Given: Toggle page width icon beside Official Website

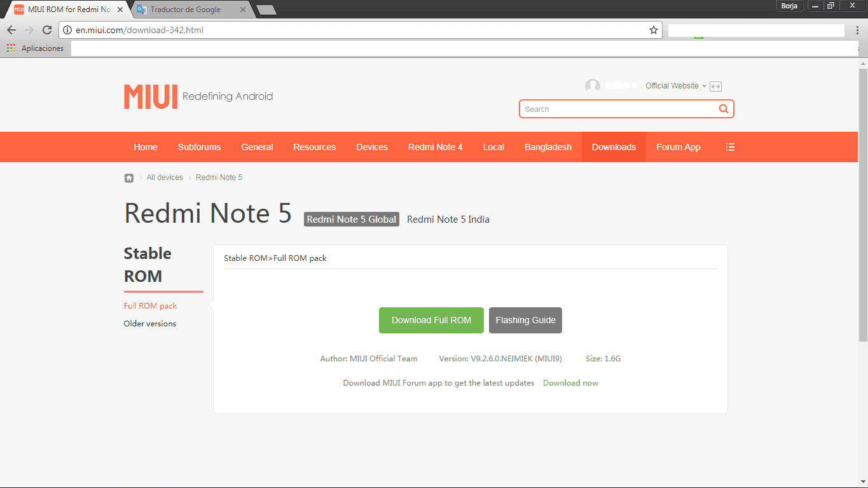Looking at the screenshot, I should (x=715, y=87).
